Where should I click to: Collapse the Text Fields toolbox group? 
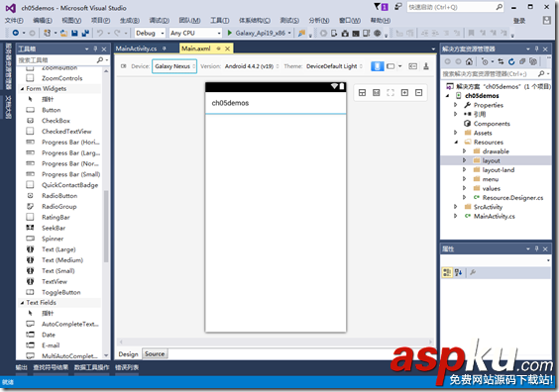(x=22, y=303)
